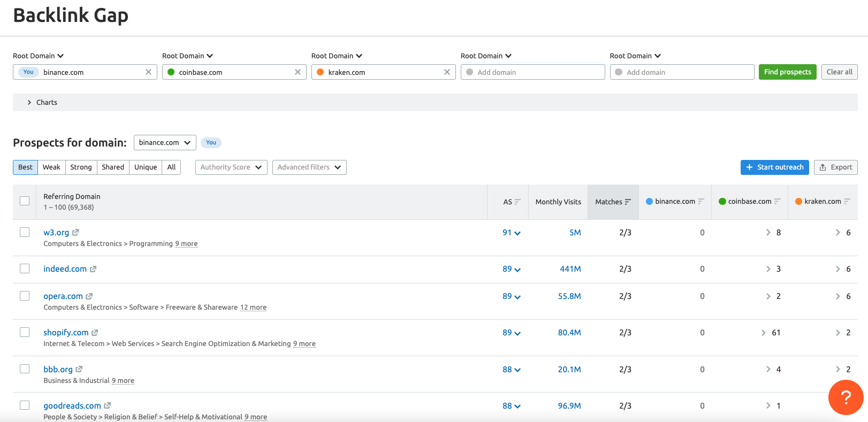This screenshot has height=422, width=868.
Task: Open the Authority Score filter dropdown
Action: pos(231,167)
